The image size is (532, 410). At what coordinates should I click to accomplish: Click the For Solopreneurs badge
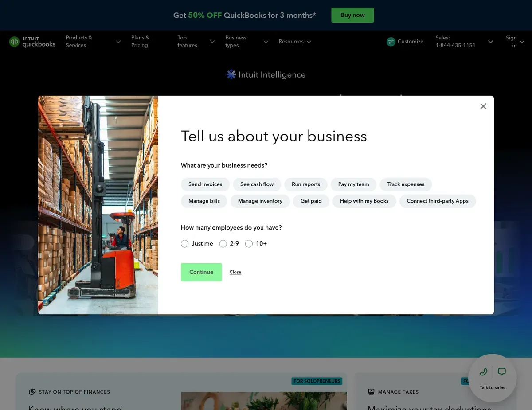317,381
